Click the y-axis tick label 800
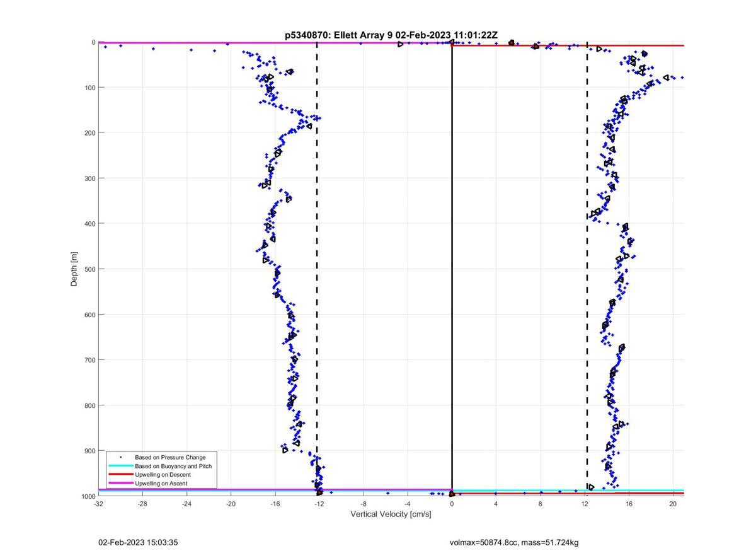This screenshot has width=756, height=558. pyautogui.click(x=89, y=405)
